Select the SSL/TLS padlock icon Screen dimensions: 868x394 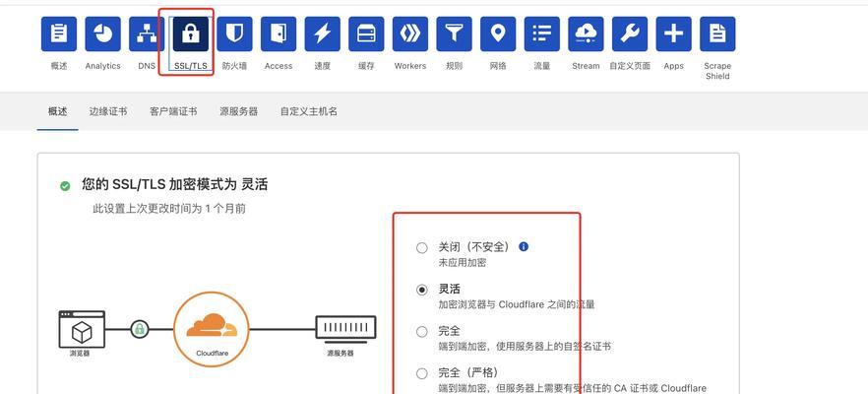191,33
